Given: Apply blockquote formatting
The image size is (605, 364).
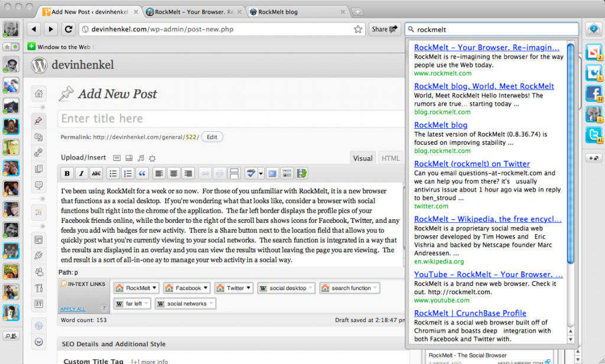Looking at the screenshot, I should [142, 173].
